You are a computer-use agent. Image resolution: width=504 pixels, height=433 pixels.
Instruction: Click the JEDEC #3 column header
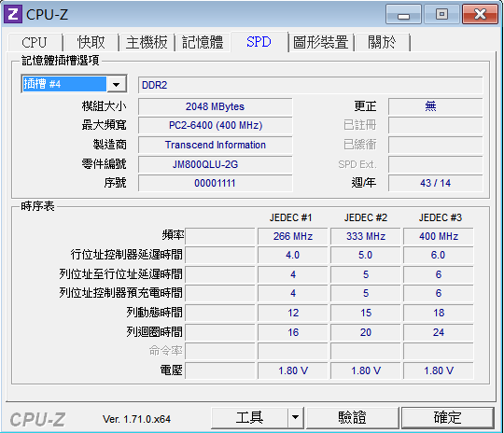[440, 218]
